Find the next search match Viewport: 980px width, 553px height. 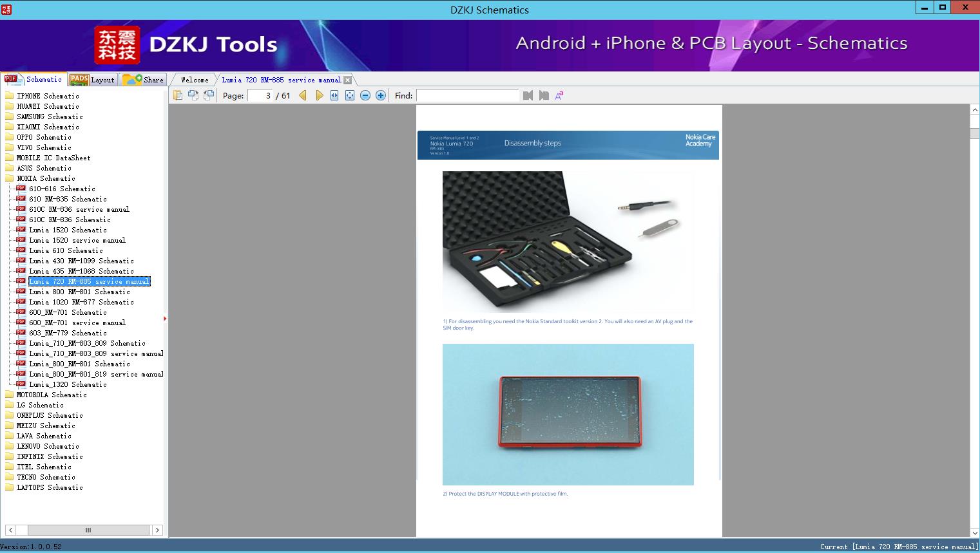pyautogui.click(x=544, y=95)
